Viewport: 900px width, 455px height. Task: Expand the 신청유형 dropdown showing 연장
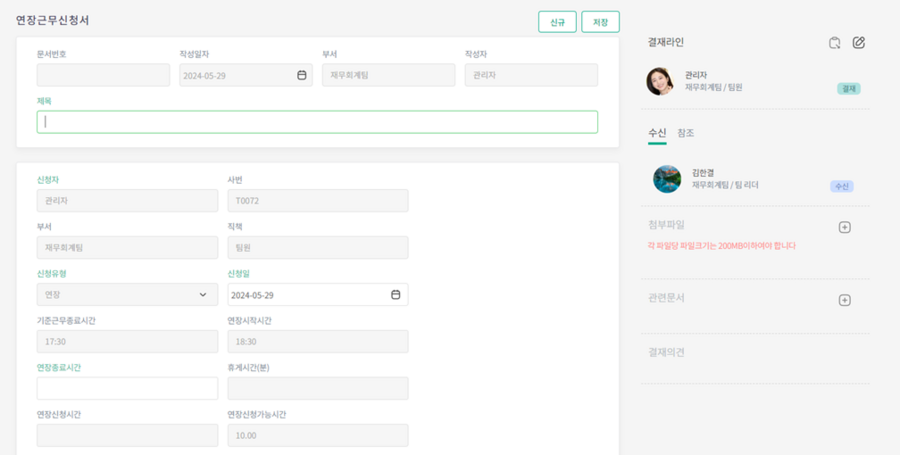[x=127, y=295]
